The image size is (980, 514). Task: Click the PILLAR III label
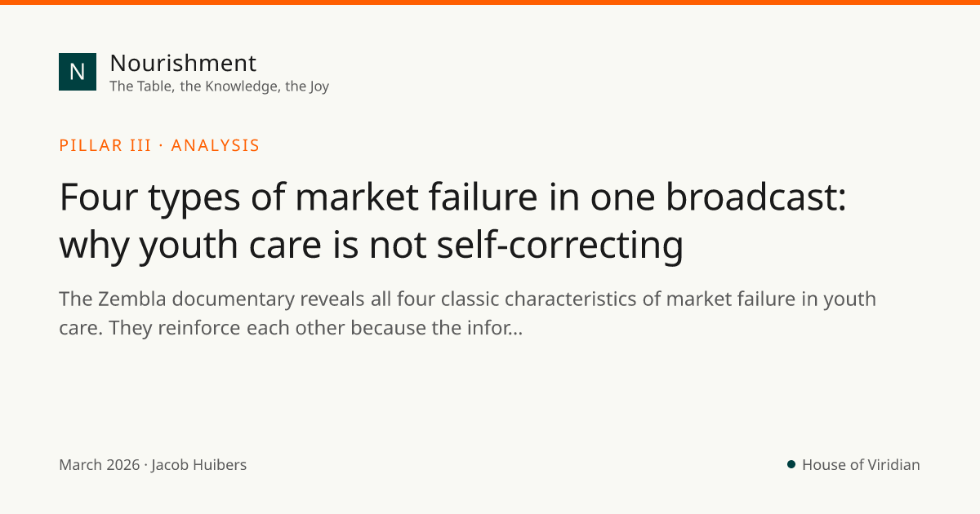click(x=105, y=145)
